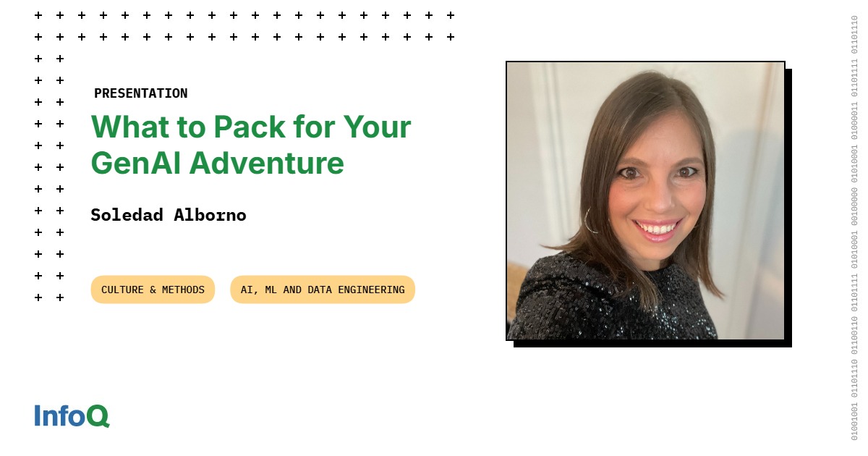Open the "What to Pack for Your" title line
868x456 pixels.
click(251, 127)
